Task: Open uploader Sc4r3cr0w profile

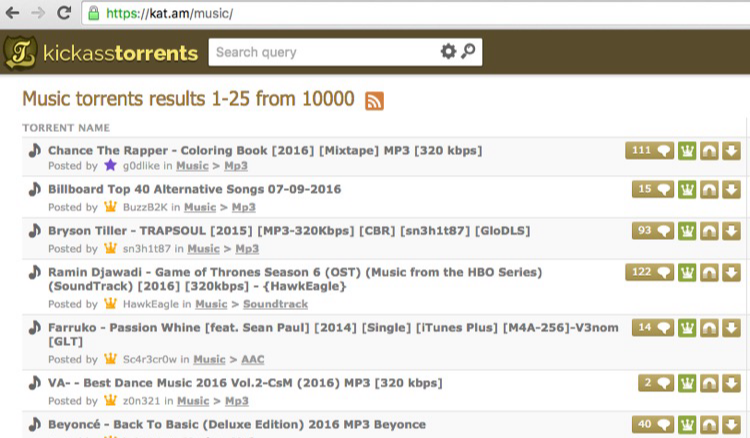Action: (x=150, y=360)
